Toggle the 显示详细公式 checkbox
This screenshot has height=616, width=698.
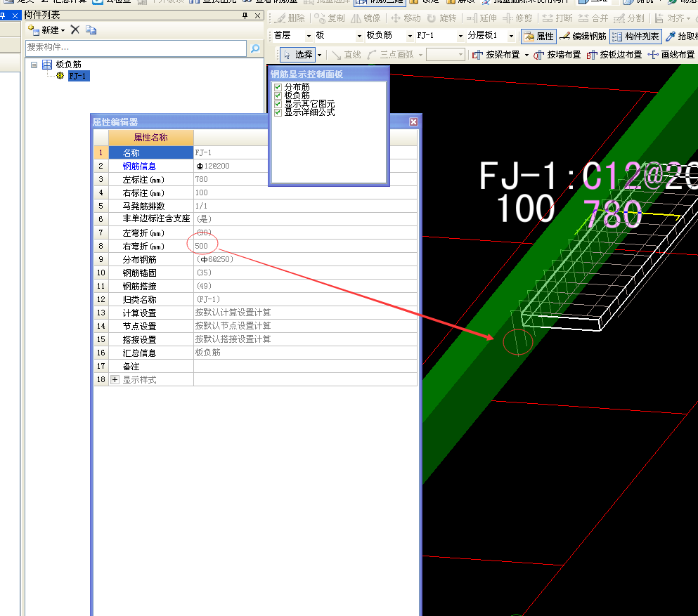click(x=278, y=112)
